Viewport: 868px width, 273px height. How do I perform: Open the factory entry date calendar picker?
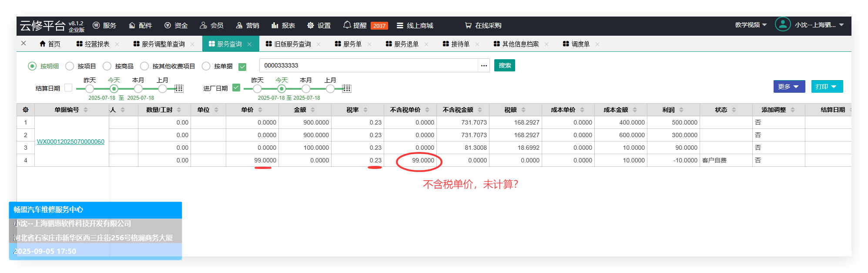[x=347, y=89]
